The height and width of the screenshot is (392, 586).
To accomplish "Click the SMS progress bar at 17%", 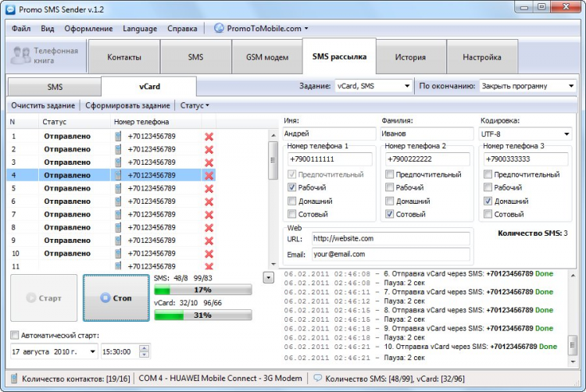I will pyautogui.click(x=203, y=290).
